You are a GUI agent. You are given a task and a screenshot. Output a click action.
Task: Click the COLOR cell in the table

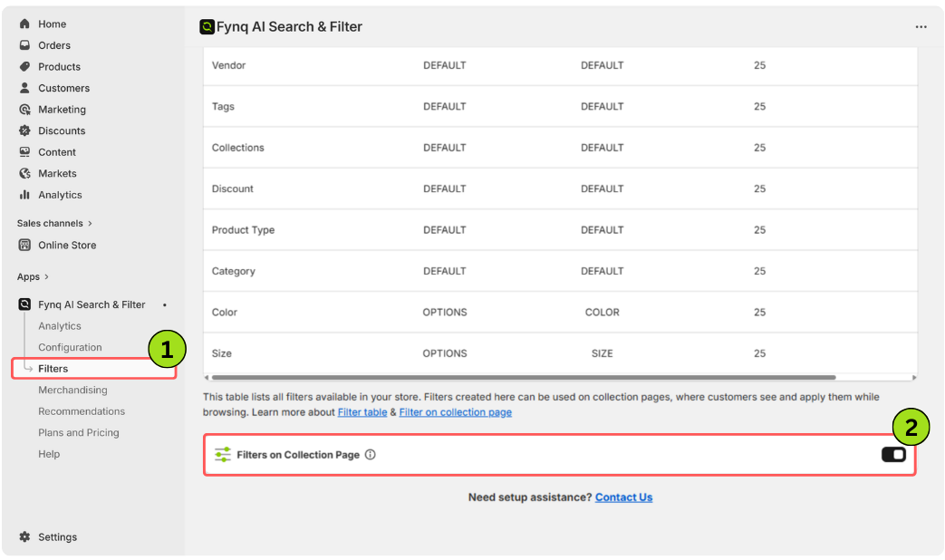click(603, 313)
